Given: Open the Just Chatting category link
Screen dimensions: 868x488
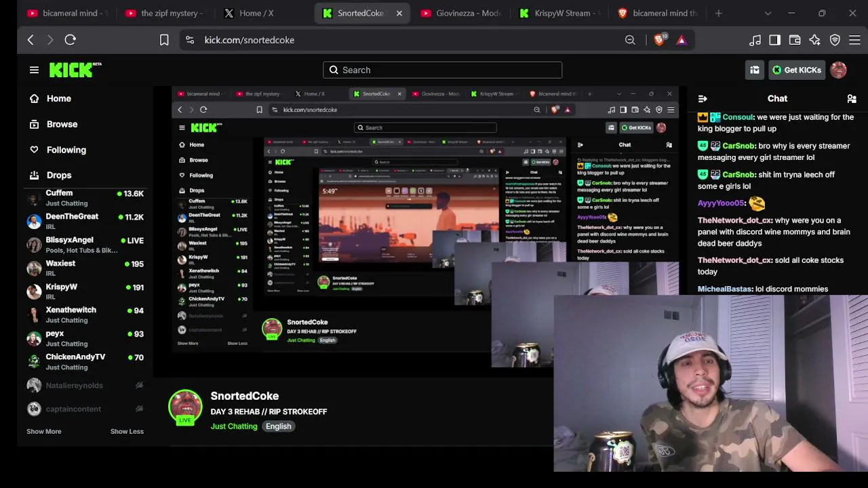Looking at the screenshot, I should (x=234, y=426).
